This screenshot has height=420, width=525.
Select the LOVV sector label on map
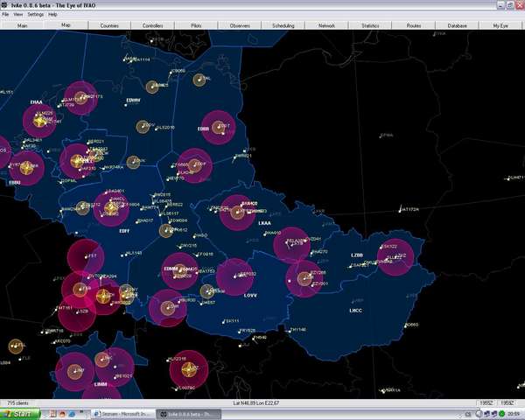click(x=250, y=296)
